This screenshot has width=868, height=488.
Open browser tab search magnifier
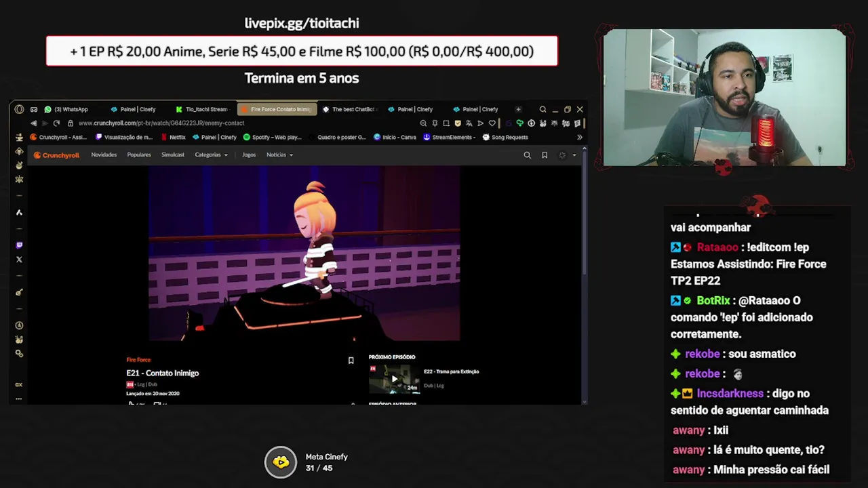[x=542, y=109]
